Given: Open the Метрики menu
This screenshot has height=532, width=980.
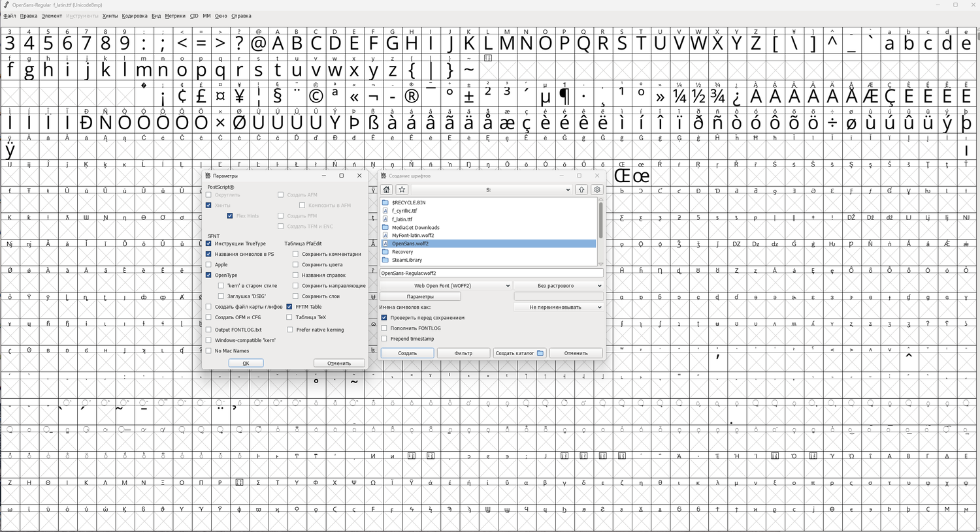Looking at the screenshot, I should coord(174,16).
